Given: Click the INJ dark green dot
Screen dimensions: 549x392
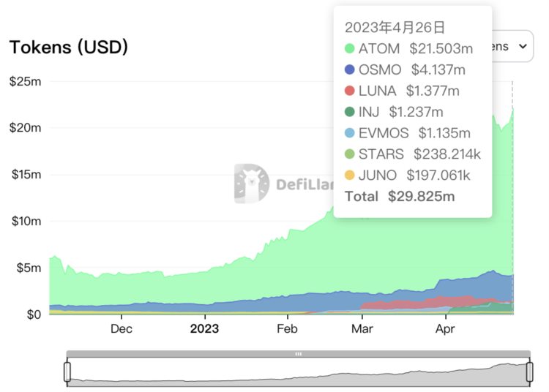Looking at the screenshot, I should click(349, 112).
